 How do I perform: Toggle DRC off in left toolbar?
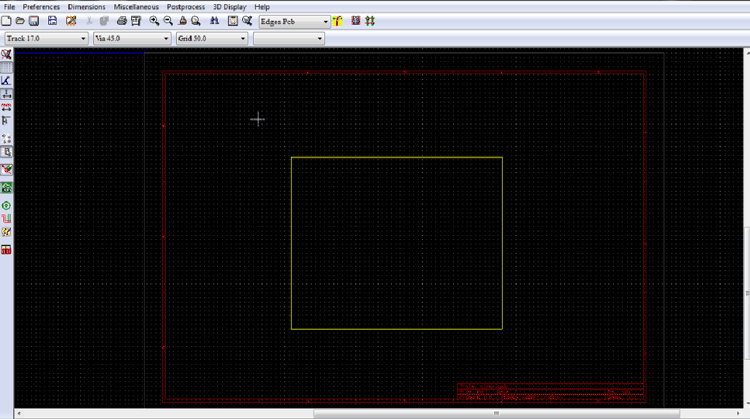pyautogui.click(x=6, y=55)
